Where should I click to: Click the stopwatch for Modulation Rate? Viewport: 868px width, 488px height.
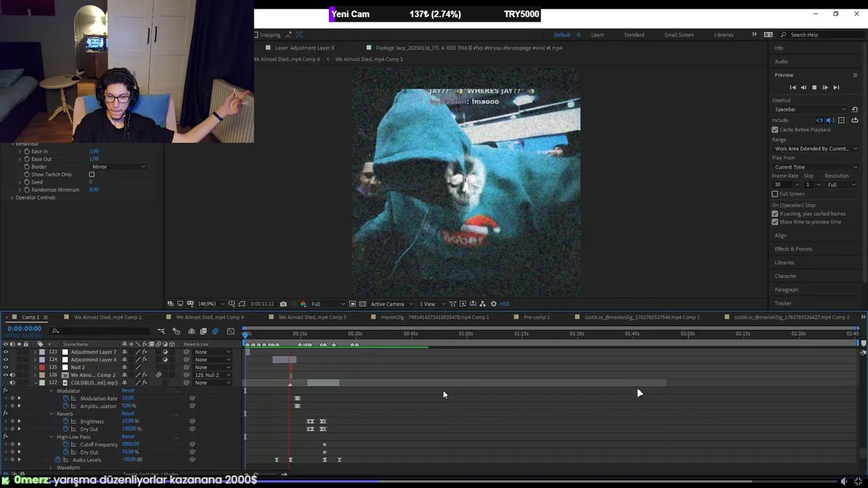(x=66, y=399)
